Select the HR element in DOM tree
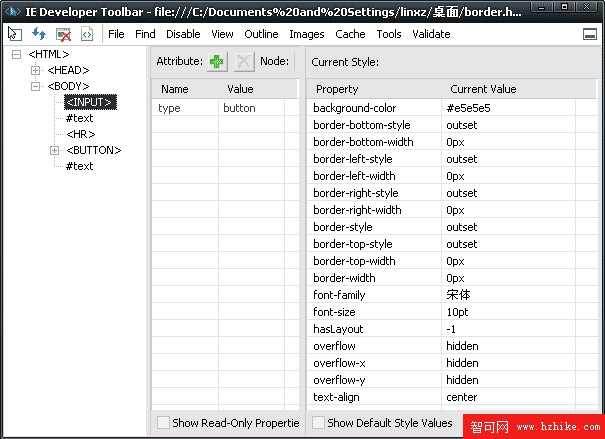Screen dimensions: 605x439 [x=80, y=134]
